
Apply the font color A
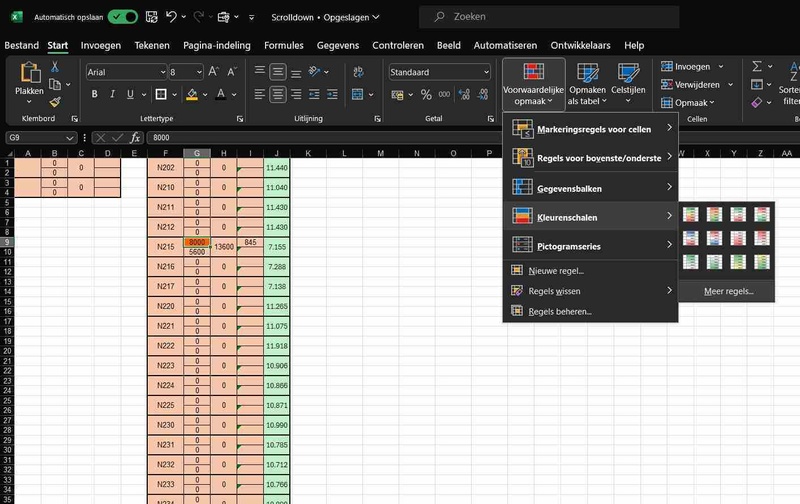220,94
